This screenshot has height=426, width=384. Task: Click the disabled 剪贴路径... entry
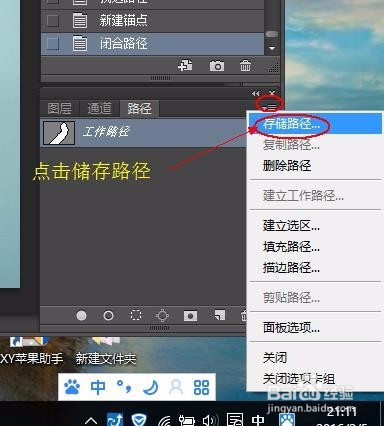coord(315,297)
